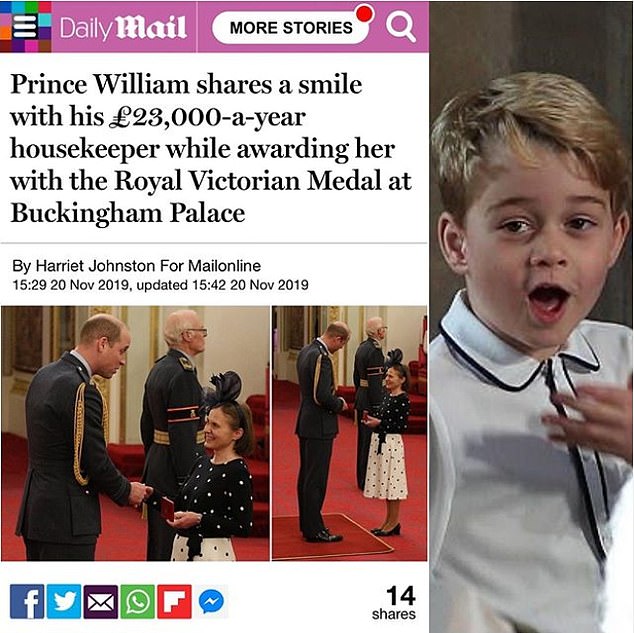Screen dimensions: 634x633
Task: Share article on Facebook
Action: pos(27,601)
